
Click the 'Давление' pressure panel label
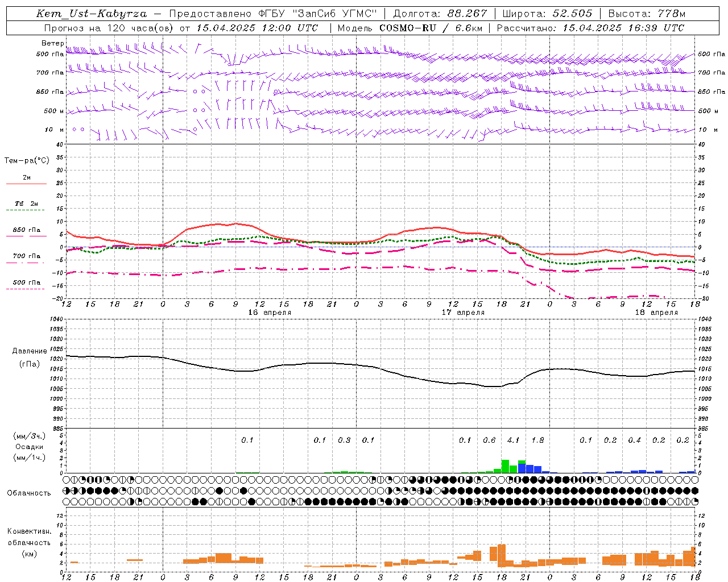pyautogui.click(x=30, y=351)
